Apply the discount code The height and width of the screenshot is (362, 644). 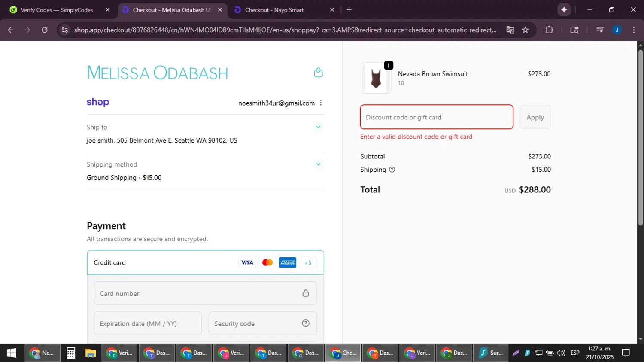coord(535,117)
